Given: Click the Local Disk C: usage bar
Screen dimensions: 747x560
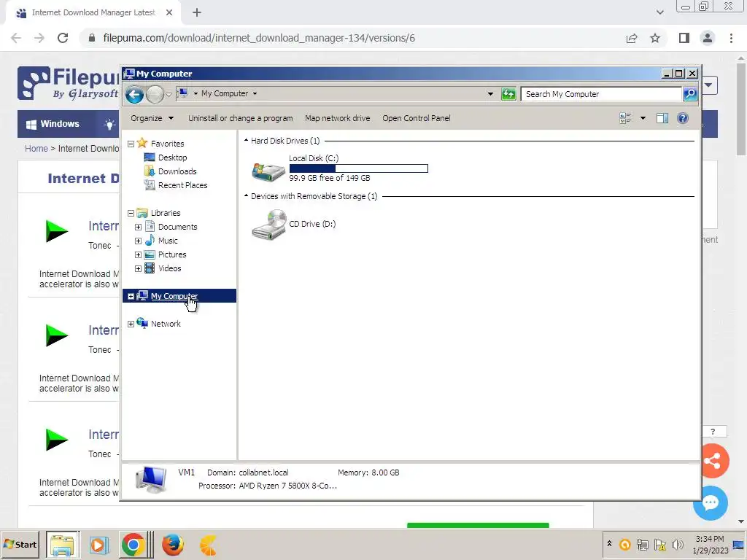Looking at the screenshot, I should [358, 168].
